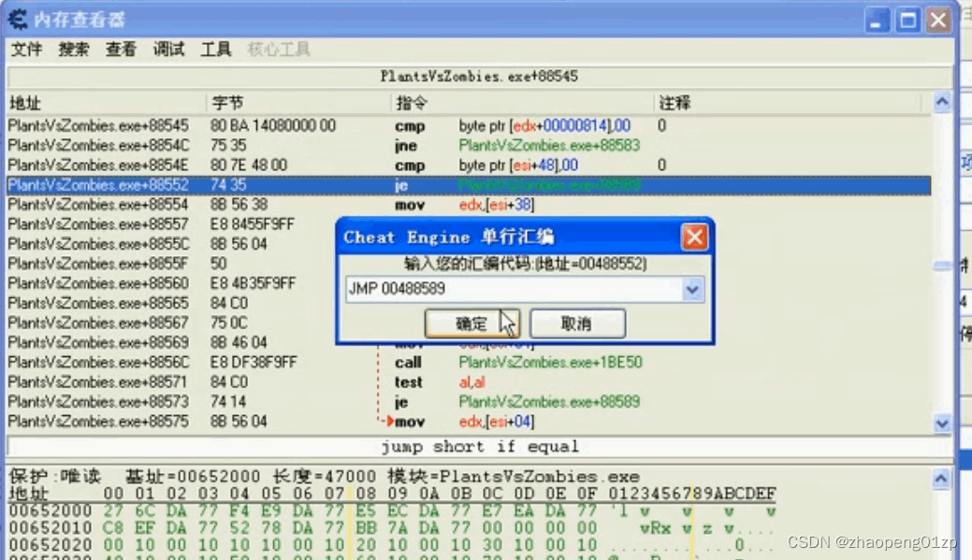Select row PlantsVsZombies.exe+88557
The width and height of the screenshot is (972, 560).
[170, 224]
